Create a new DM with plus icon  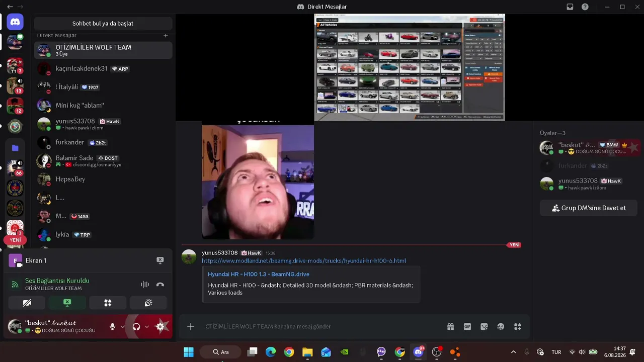point(166,35)
